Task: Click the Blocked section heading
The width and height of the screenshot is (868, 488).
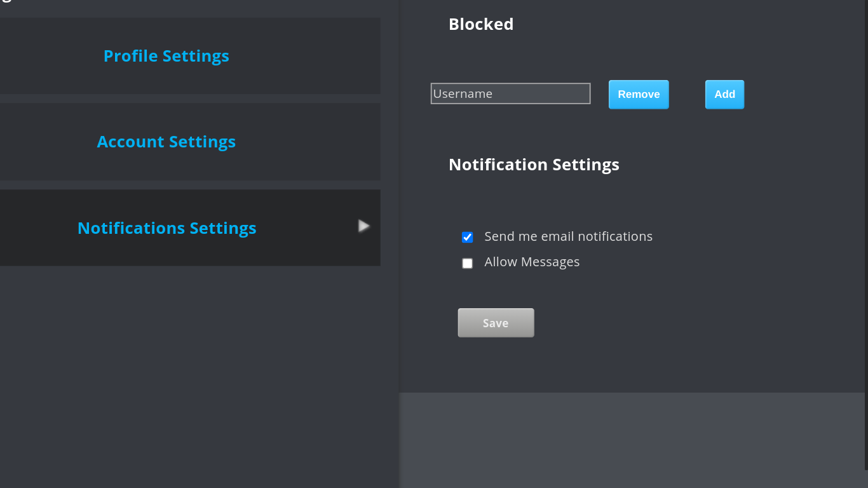Action: 481,24
